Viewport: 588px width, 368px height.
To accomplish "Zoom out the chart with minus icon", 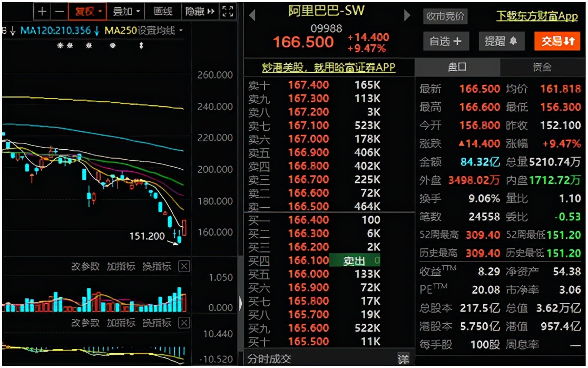I will click(x=60, y=11).
